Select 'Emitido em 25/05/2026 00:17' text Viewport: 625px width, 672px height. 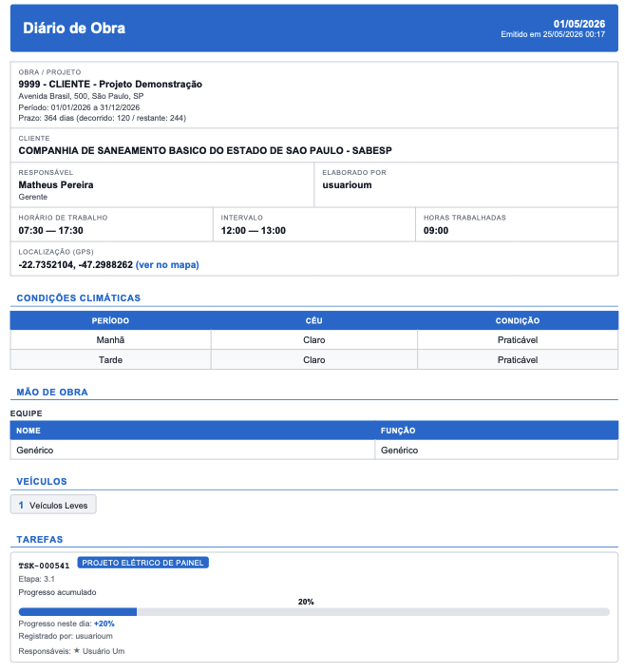(x=553, y=34)
